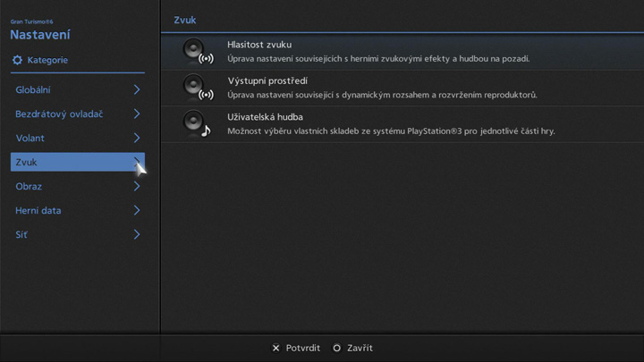Click the speaker icon for Výstupní prostředí
The height and width of the screenshot is (362, 644).
click(x=196, y=88)
